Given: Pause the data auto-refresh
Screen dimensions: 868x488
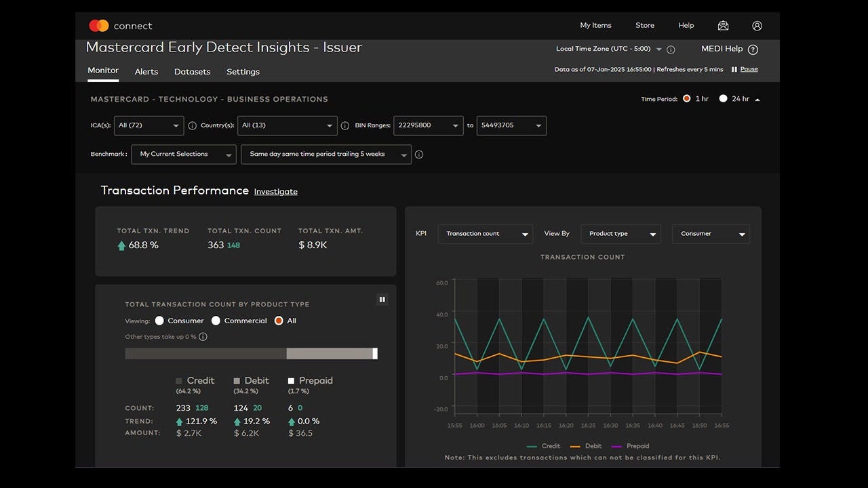Looking at the screenshot, I should [x=745, y=69].
